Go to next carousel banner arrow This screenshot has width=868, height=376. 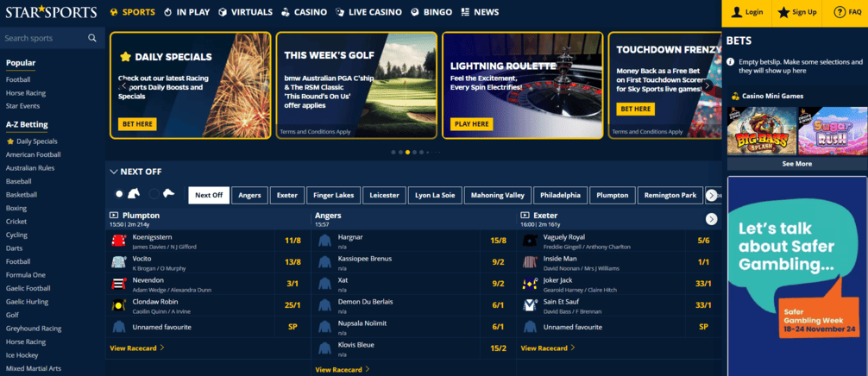[x=707, y=85]
